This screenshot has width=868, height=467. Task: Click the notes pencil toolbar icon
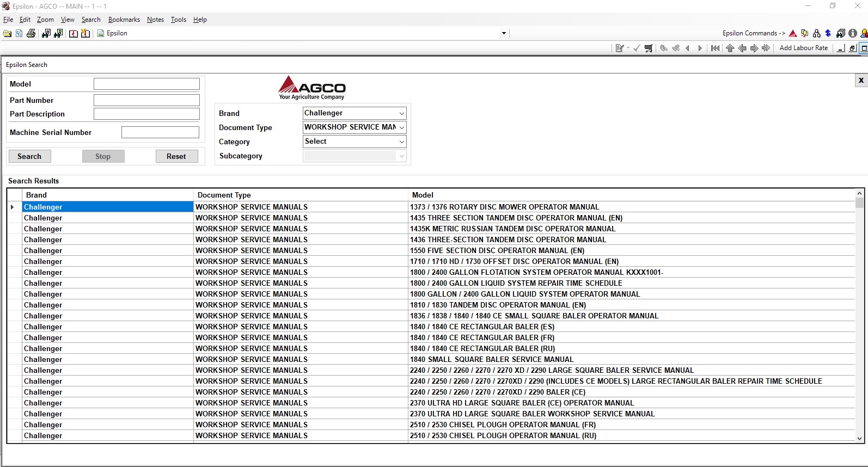(x=619, y=48)
